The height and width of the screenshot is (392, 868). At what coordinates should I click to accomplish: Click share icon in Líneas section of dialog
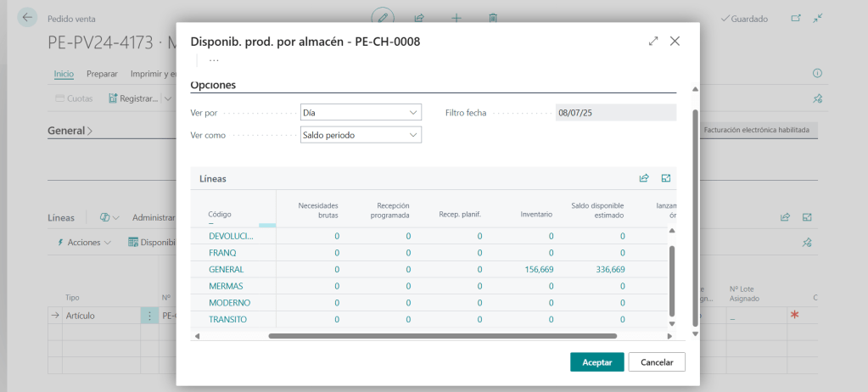tap(644, 178)
